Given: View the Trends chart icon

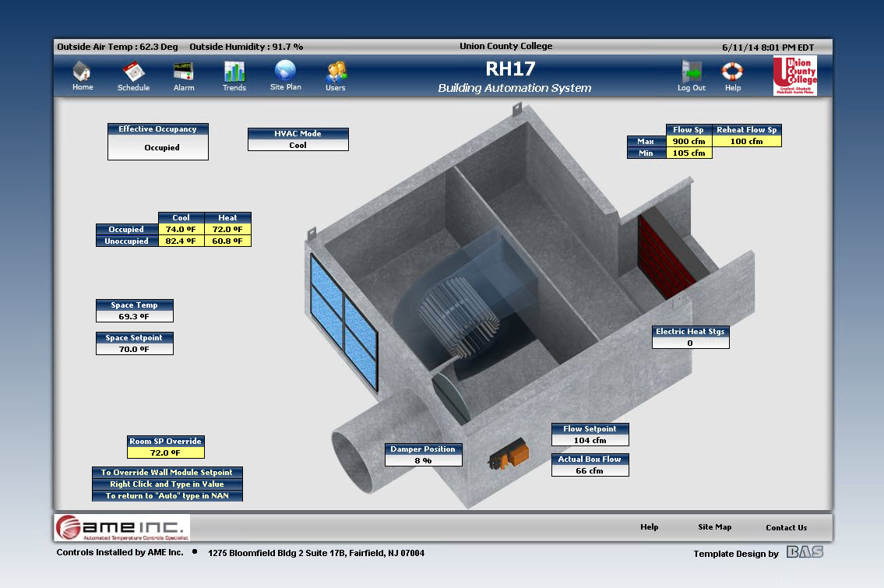Looking at the screenshot, I should click(234, 72).
